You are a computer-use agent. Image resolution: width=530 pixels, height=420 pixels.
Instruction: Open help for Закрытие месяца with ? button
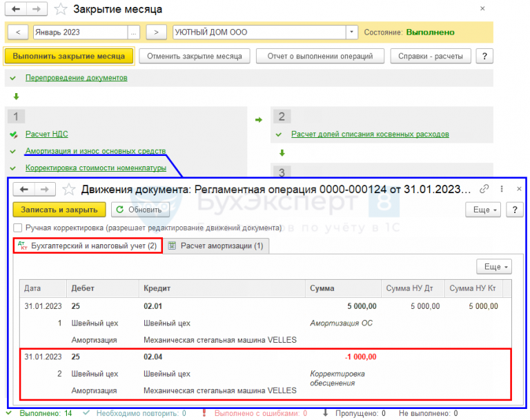pyautogui.click(x=484, y=56)
